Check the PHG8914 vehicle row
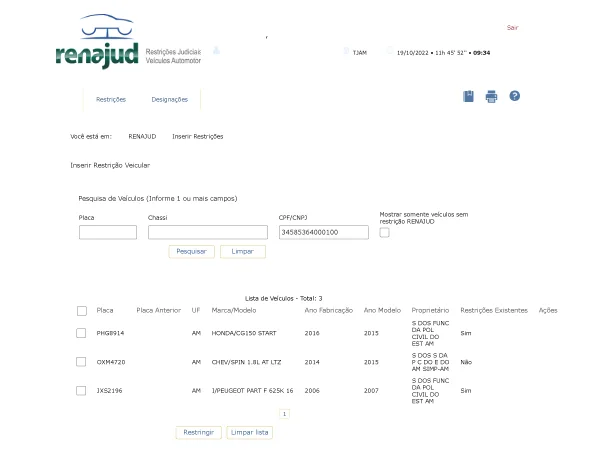Viewport: 595px width, 450px height. click(81, 333)
